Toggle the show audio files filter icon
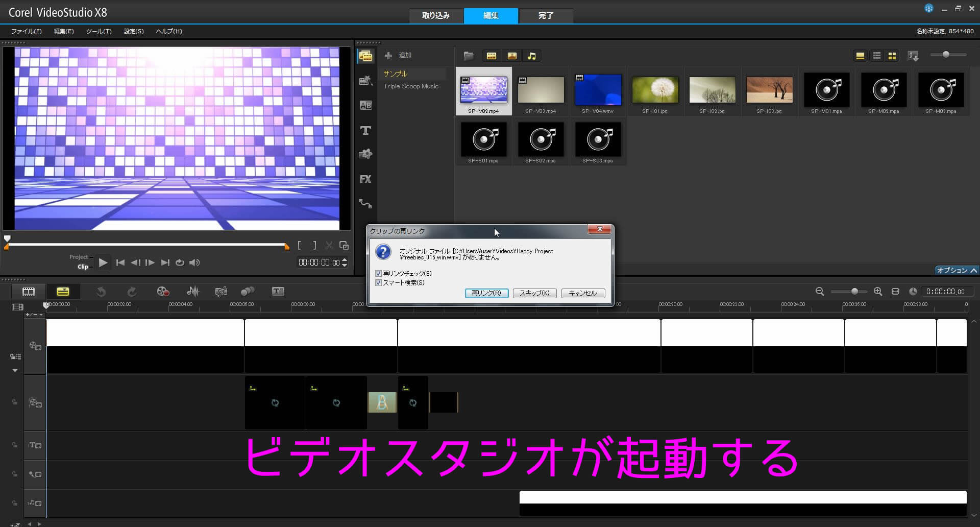The height and width of the screenshot is (527, 980). pyautogui.click(x=532, y=56)
